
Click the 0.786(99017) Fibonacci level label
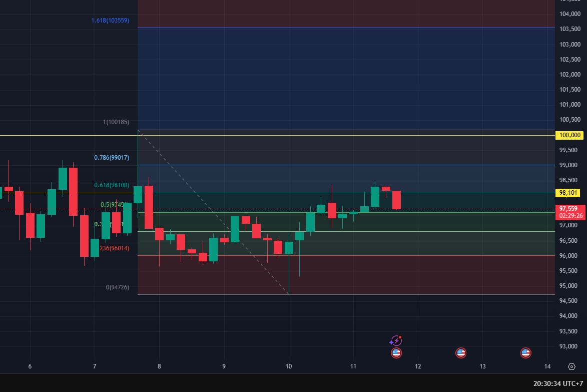click(x=112, y=158)
